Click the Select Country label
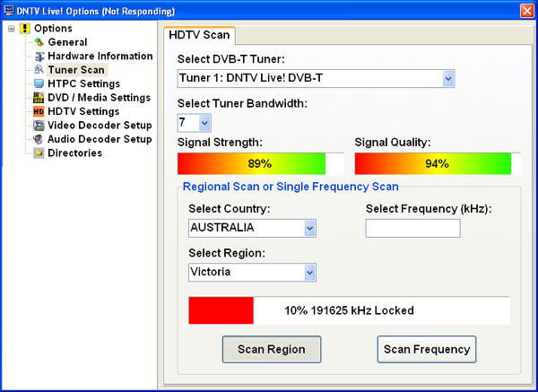 click(230, 209)
